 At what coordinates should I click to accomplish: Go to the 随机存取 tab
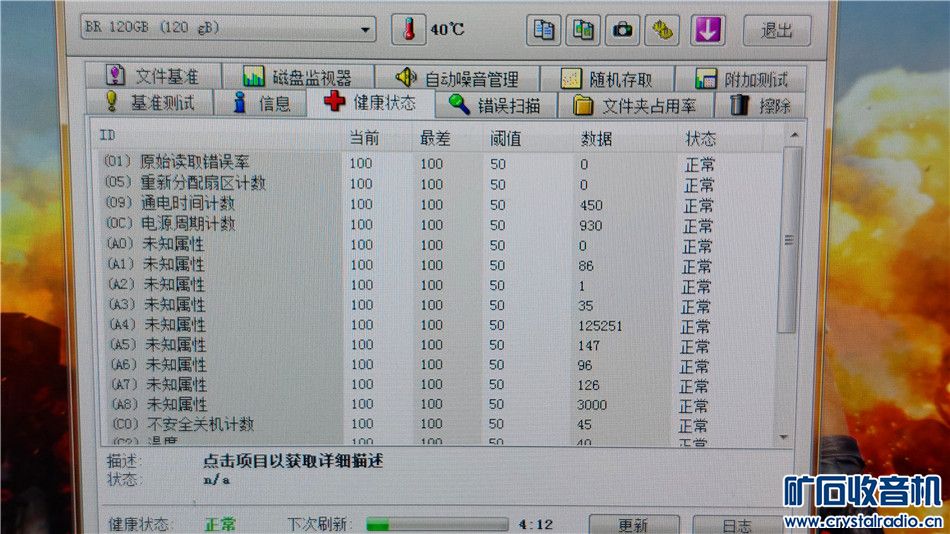tap(606, 79)
